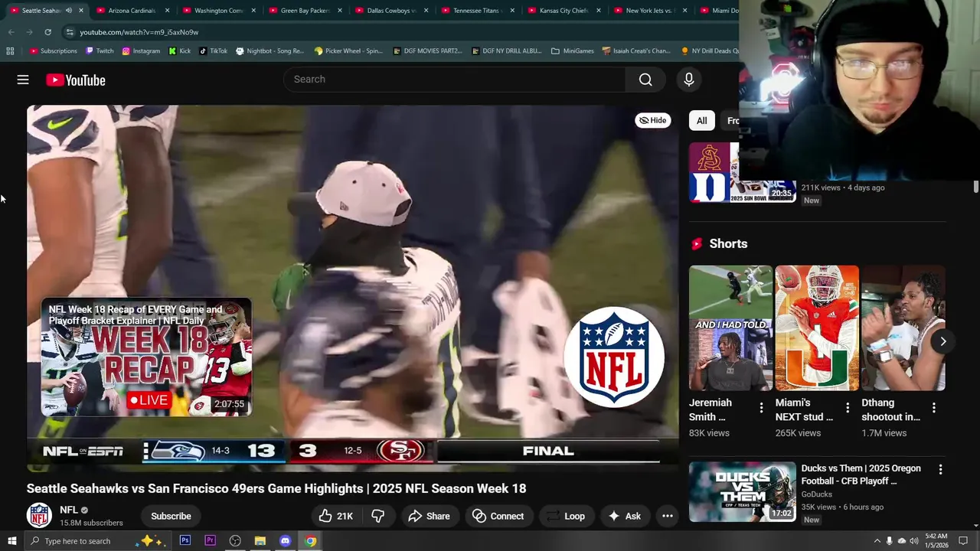Click the YouTube search input field
Image resolution: width=980 pixels, height=551 pixels.
(455, 80)
